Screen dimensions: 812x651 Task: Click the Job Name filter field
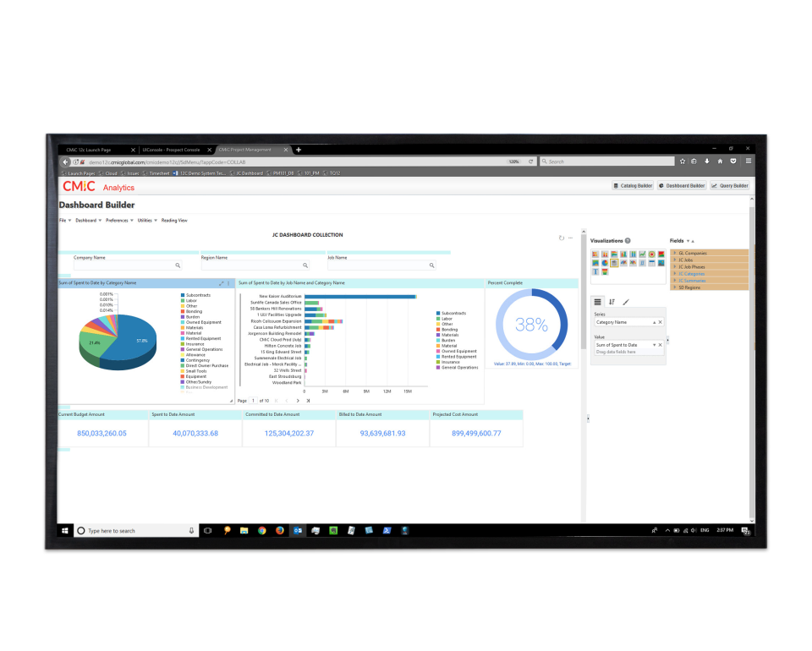tap(381, 265)
